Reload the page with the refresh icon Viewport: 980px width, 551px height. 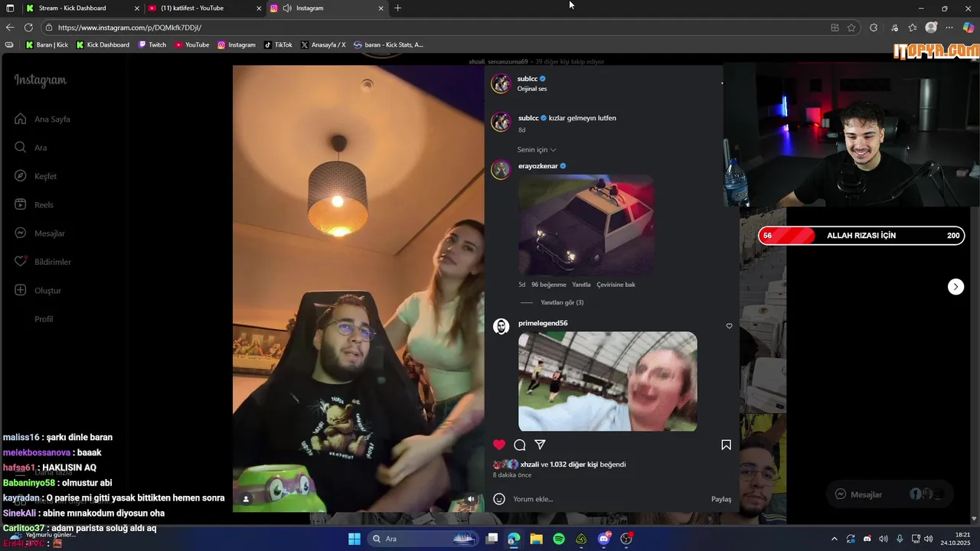coord(28,28)
